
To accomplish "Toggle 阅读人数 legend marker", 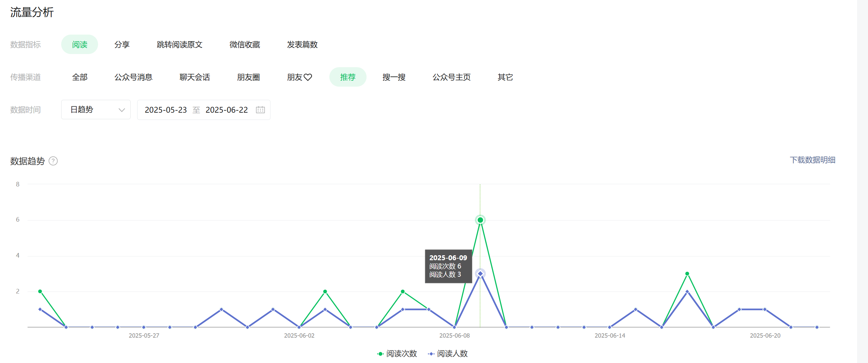I will point(431,353).
